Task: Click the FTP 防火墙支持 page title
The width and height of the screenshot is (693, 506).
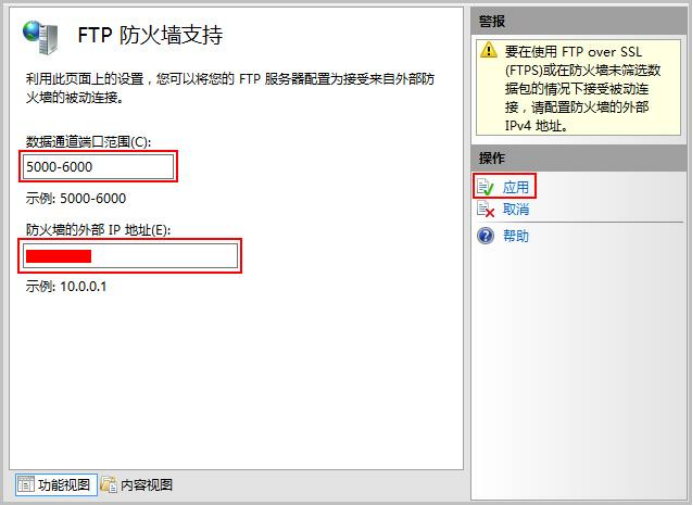Action: click(x=150, y=35)
